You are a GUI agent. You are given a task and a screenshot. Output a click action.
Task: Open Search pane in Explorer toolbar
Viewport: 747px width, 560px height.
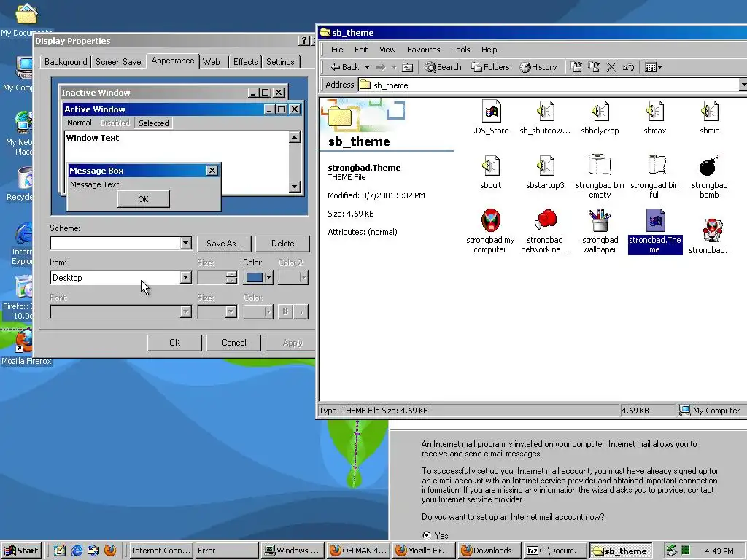click(443, 67)
